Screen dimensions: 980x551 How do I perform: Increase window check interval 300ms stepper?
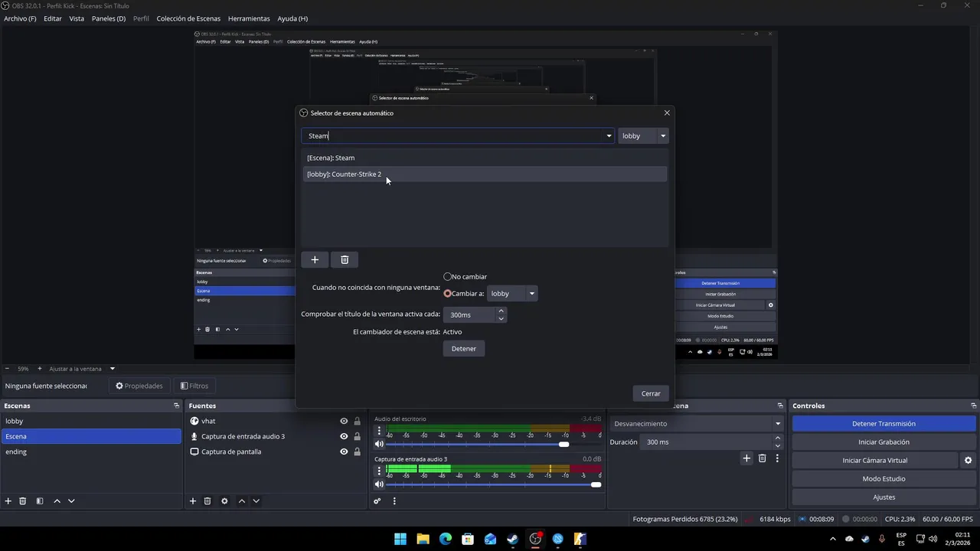point(501,311)
